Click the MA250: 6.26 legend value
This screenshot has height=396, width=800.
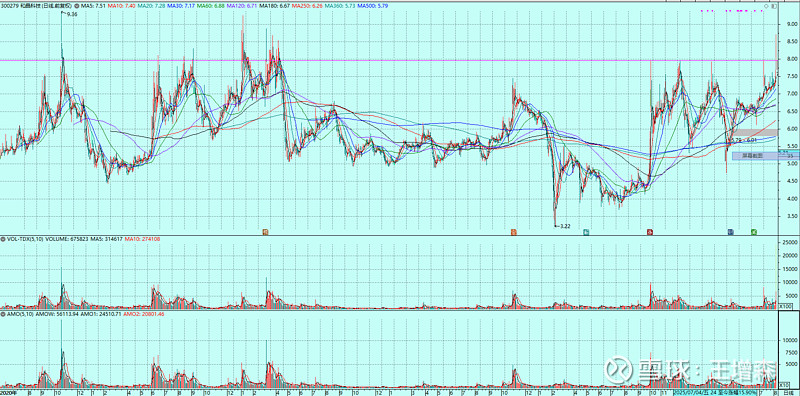coord(307,6)
